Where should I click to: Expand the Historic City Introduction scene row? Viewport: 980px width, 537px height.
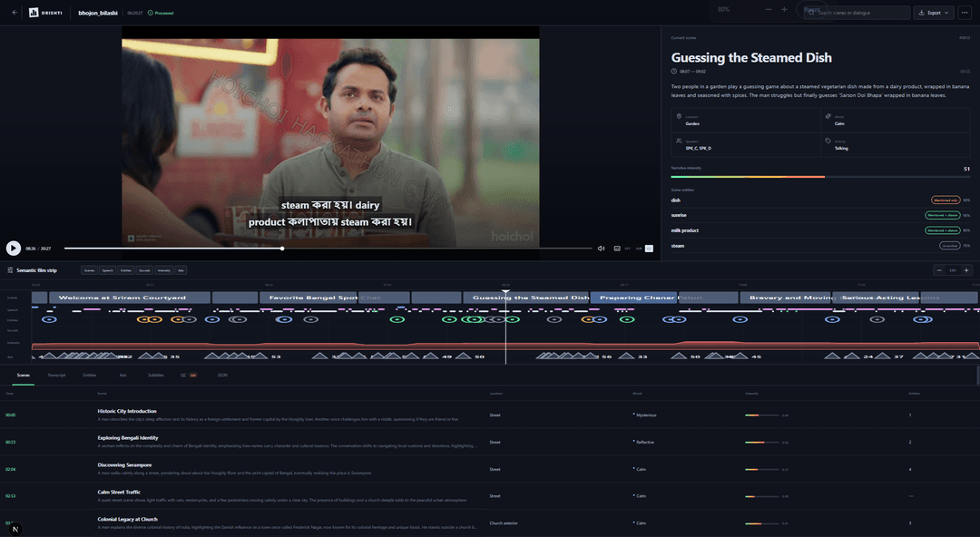[x=490, y=415]
